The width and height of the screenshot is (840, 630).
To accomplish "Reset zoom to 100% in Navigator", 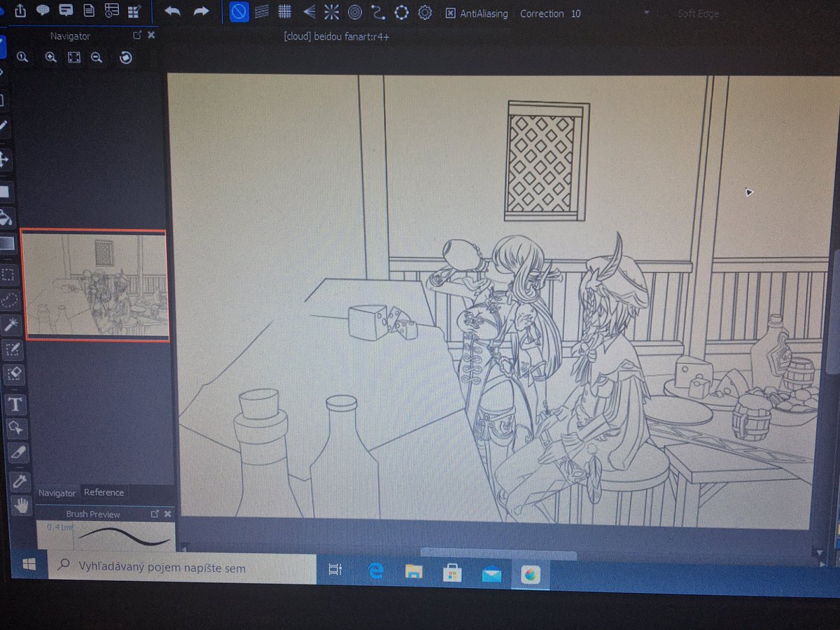I will (23, 57).
